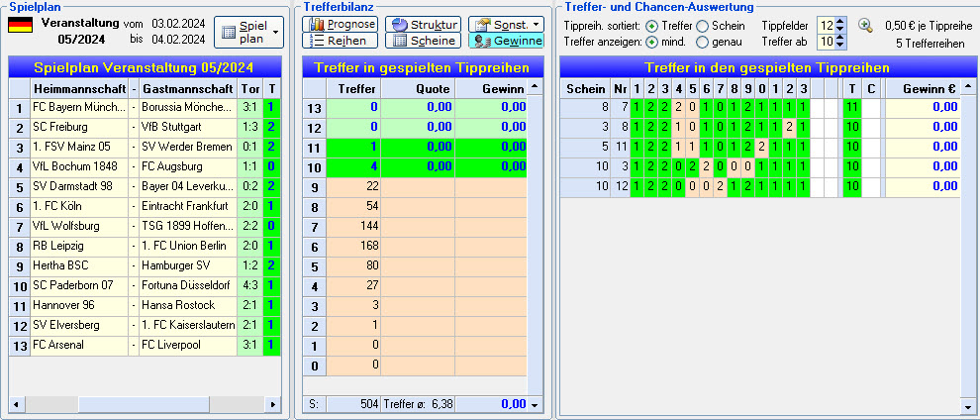Click the Hamburger SV guest team cell
Screen dimensions: 980x420
[x=188, y=265]
